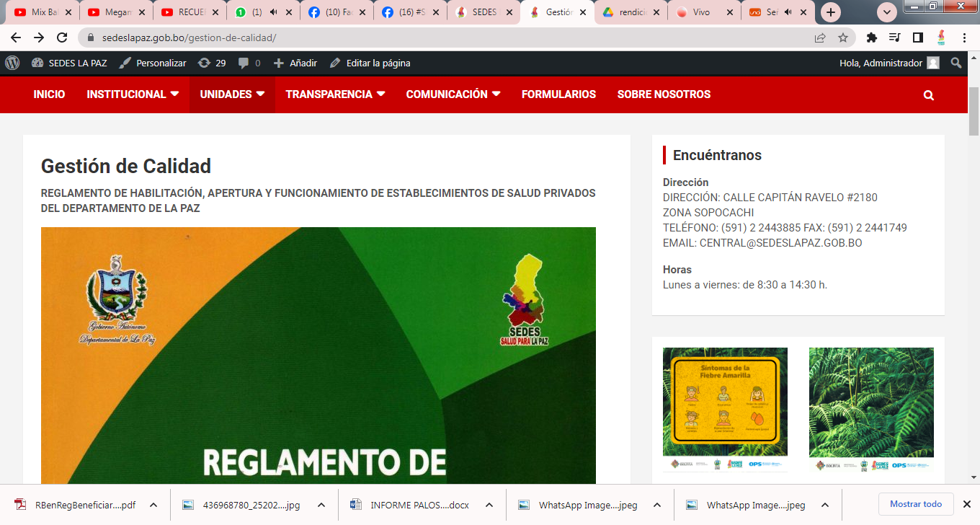Bookmark this page with the star icon
This screenshot has width=980, height=525.
(842, 37)
